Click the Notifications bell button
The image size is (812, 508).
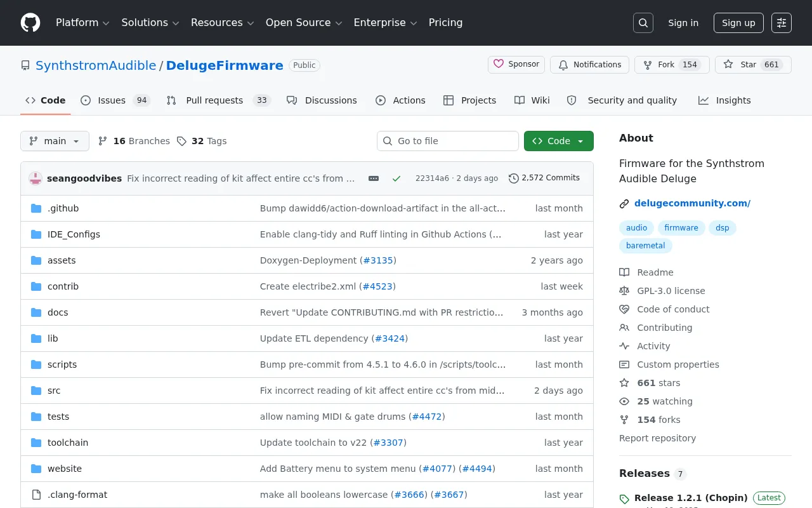tap(589, 65)
